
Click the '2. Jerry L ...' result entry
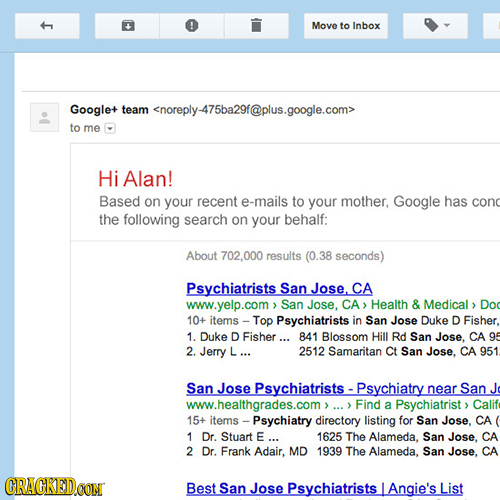(x=218, y=352)
